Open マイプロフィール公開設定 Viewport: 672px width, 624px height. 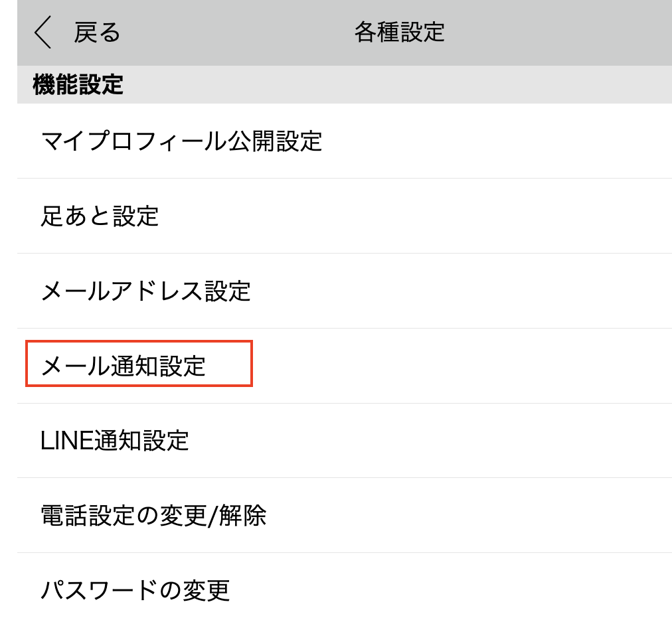tap(181, 141)
